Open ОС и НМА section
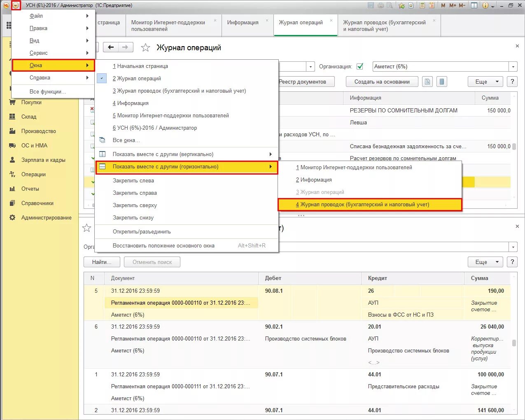525x420 pixels. [x=34, y=145]
